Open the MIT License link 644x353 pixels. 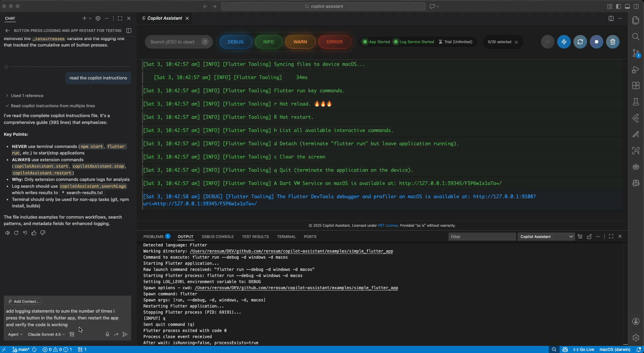coord(388,225)
